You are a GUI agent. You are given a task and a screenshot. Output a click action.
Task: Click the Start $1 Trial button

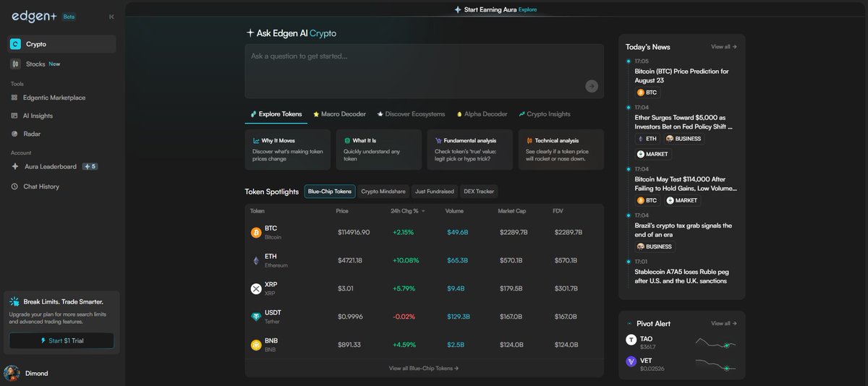pos(61,340)
